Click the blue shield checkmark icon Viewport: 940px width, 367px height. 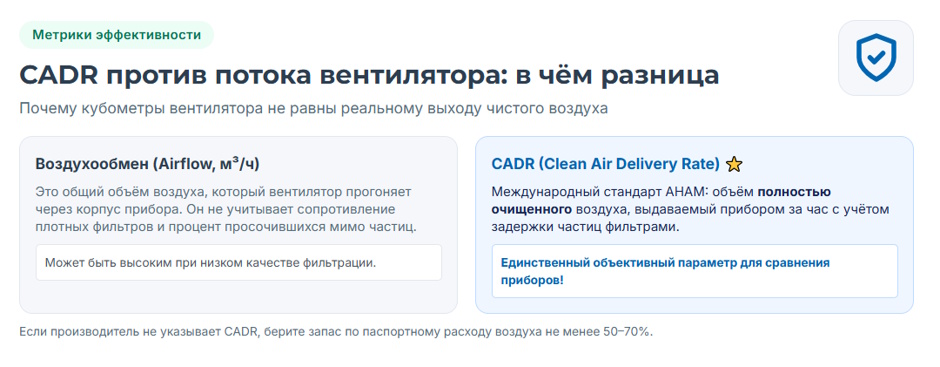click(x=875, y=58)
